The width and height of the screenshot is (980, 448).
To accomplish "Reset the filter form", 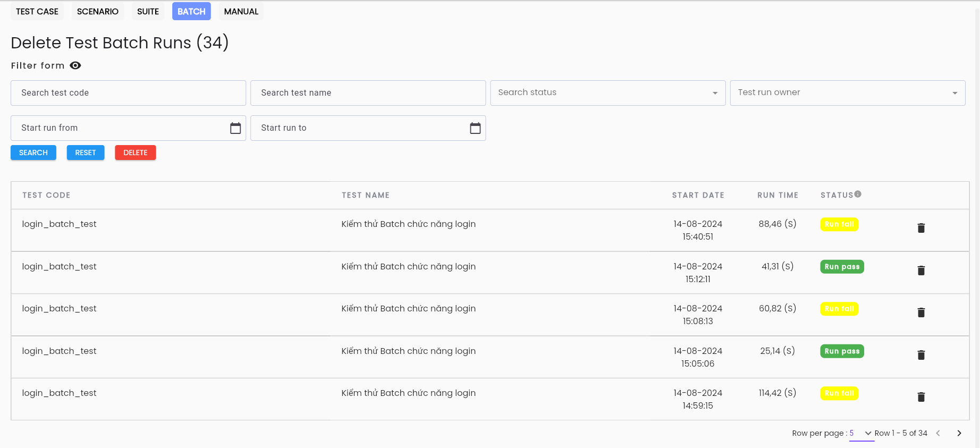I will tap(86, 153).
